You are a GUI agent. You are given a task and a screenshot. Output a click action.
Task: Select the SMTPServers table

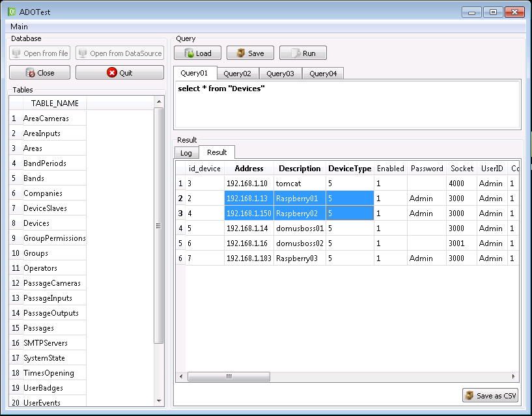54,342
